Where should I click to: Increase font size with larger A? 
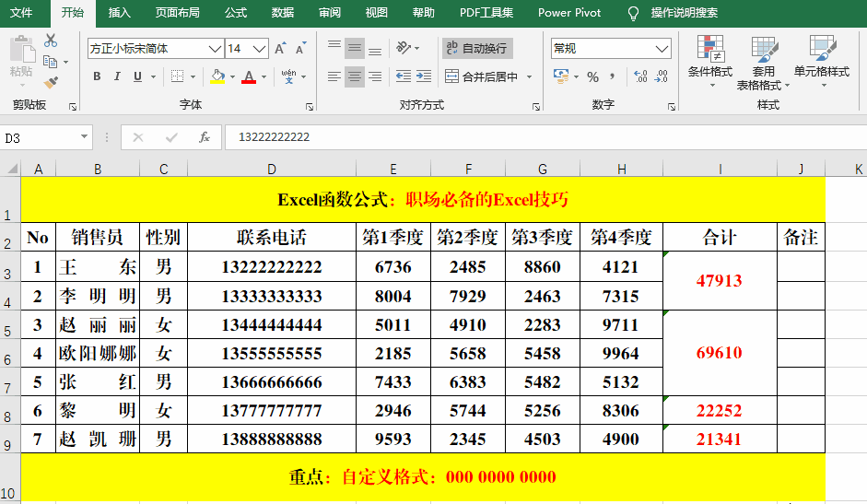pyautogui.click(x=280, y=49)
